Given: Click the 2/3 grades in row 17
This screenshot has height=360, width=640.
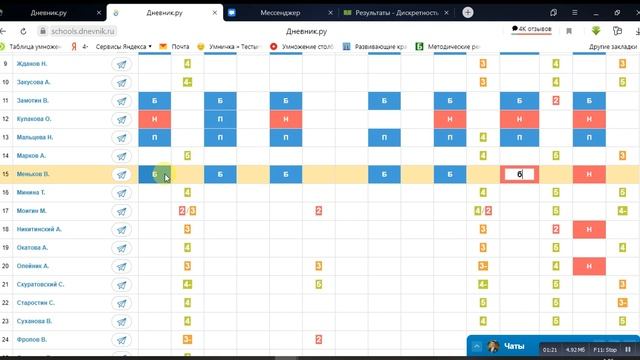Looking at the screenshot, I should pos(187,211).
